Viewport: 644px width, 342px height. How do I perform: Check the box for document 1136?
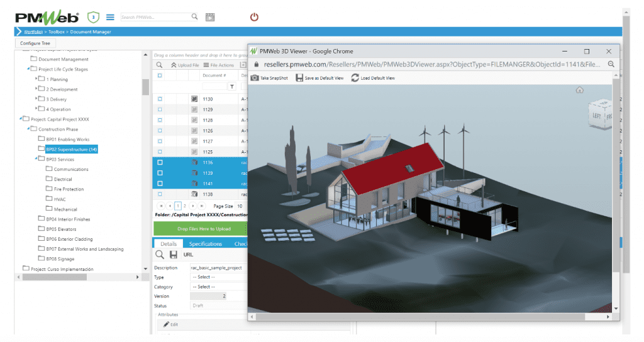tap(160, 163)
